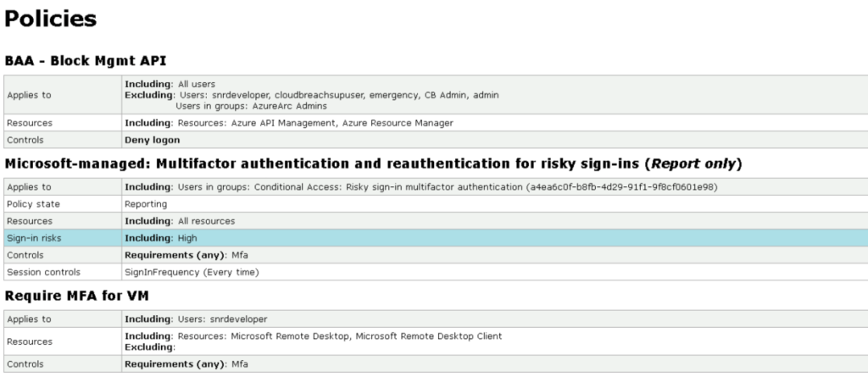Viewport: 868px width, 377px height.
Task: Select the BAA - Block Mgmt API heading
Action: (x=86, y=61)
